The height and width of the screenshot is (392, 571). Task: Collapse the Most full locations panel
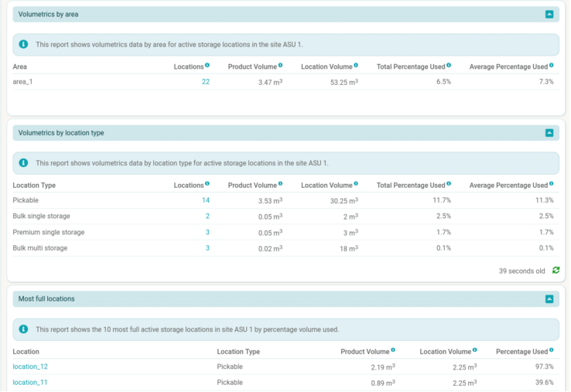(x=549, y=298)
